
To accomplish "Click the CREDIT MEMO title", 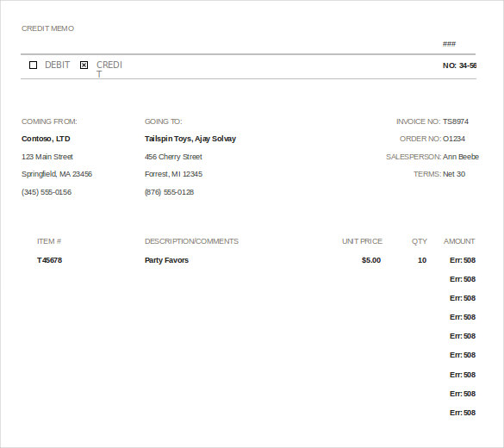I will click(x=47, y=28).
